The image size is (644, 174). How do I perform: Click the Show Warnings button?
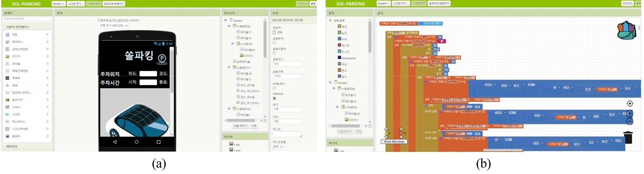394,142
